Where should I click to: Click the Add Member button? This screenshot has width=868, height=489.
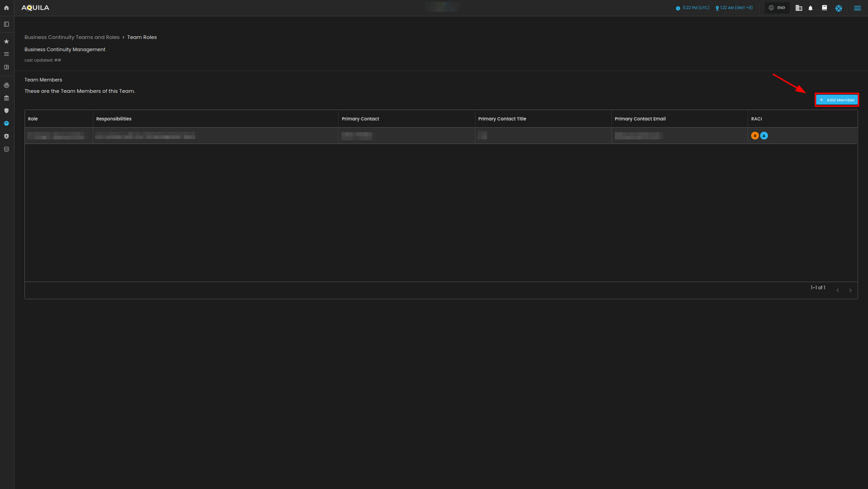pos(836,100)
